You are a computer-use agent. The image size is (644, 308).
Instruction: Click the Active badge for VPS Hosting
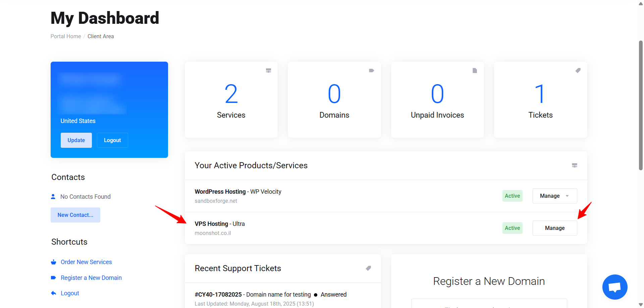pos(513,228)
